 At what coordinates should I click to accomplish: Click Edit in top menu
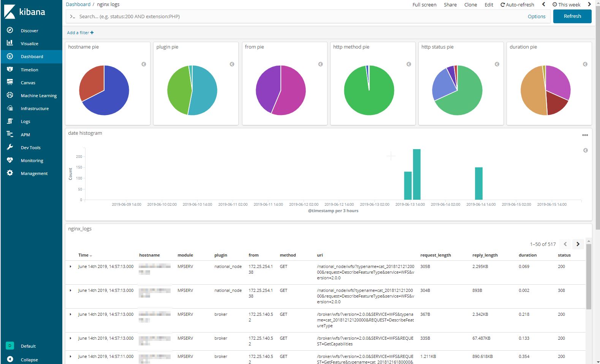(x=489, y=5)
